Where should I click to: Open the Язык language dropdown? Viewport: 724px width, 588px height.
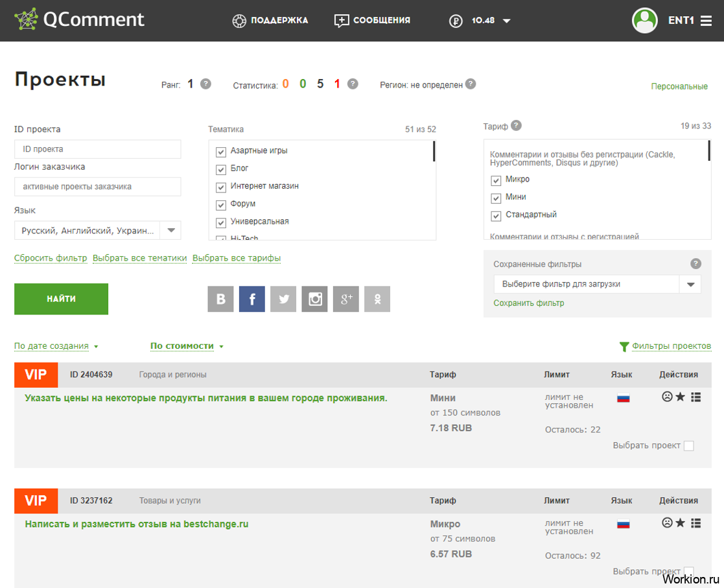pyautogui.click(x=97, y=231)
